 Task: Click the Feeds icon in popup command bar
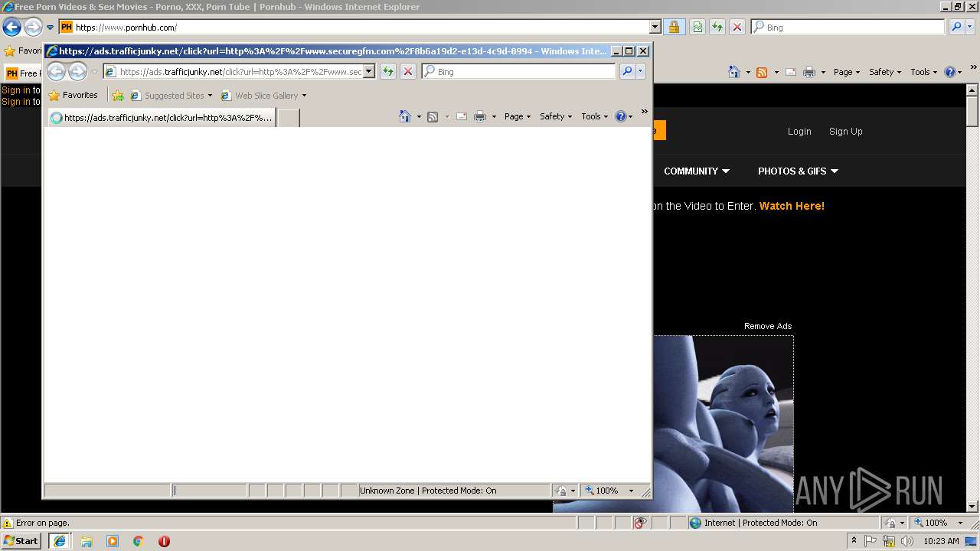(x=433, y=116)
